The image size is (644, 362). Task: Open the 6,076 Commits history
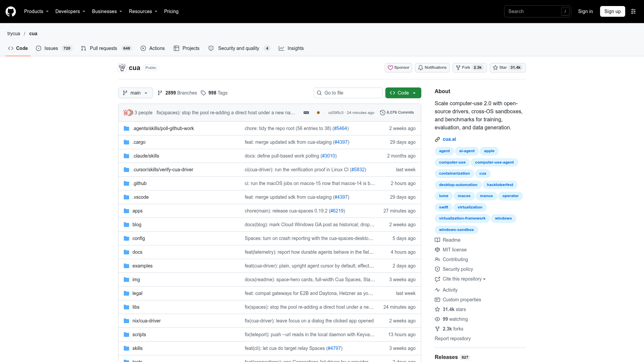point(397,113)
